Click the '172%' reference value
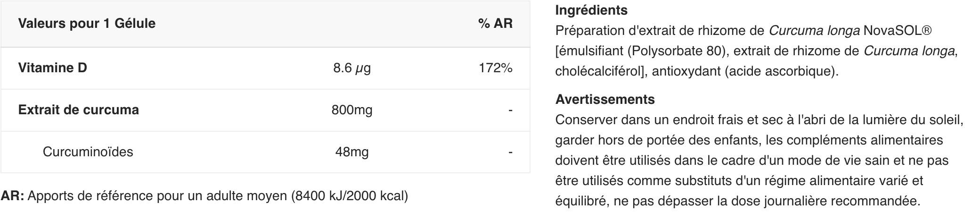Image resolution: width=980 pixels, height=220 pixels. pyautogui.click(x=495, y=68)
